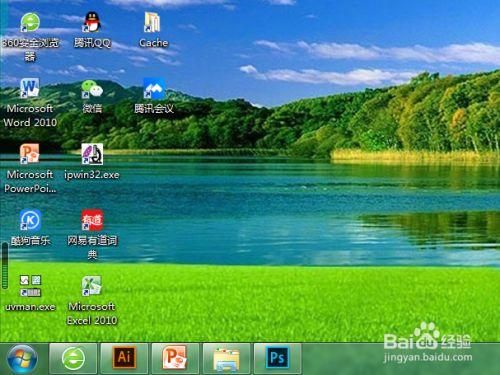The height and width of the screenshot is (375, 500).
Task: Launch Photoshop from the taskbar
Action: [277, 359]
